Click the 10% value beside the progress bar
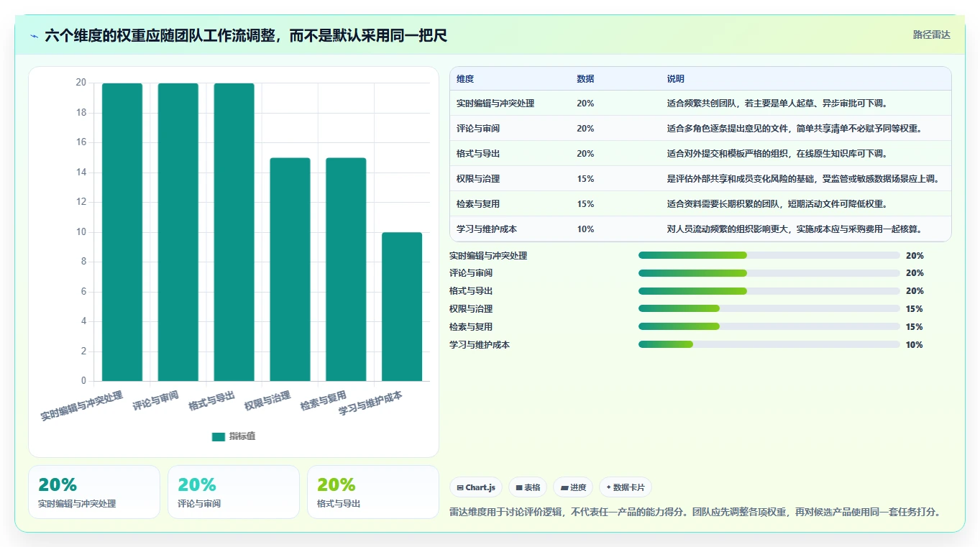The width and height of the screenshot is (980, 547). [x=915, y=345]
